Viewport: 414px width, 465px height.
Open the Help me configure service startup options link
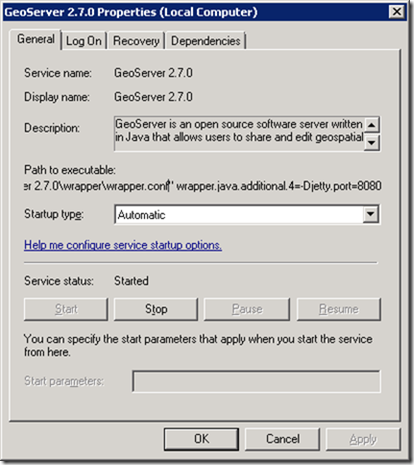123,245
